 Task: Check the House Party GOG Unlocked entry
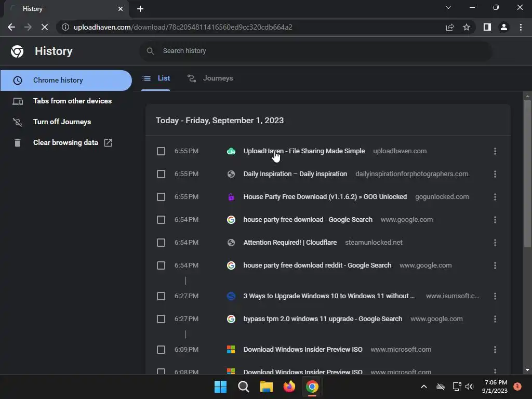coord(161,197)
